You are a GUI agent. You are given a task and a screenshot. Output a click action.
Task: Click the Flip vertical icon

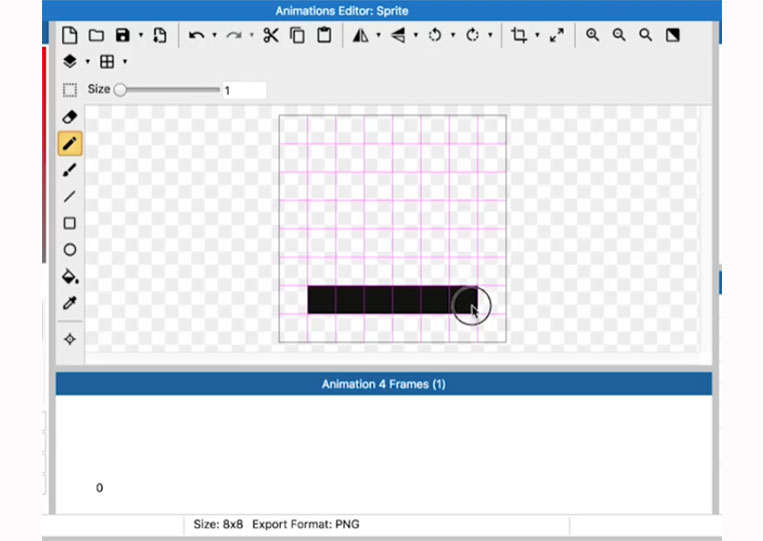[x=398, y=35]
